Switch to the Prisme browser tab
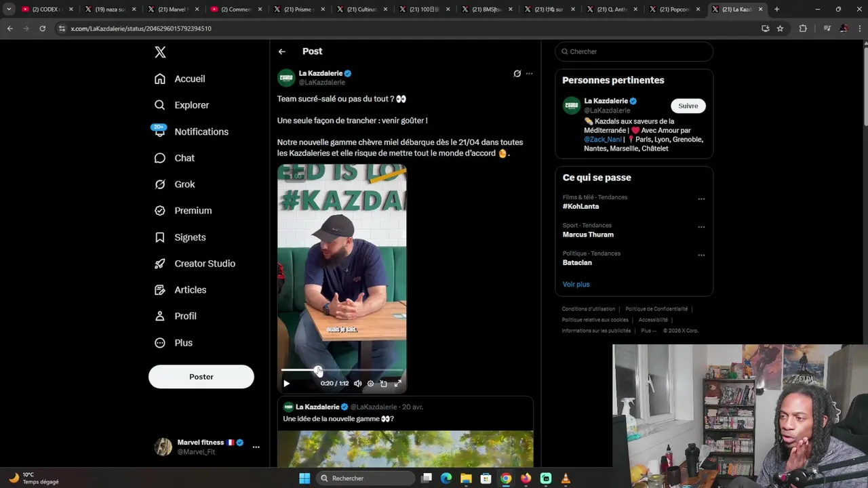Screen dimensions: 868x488 click(x=298, y=9)
